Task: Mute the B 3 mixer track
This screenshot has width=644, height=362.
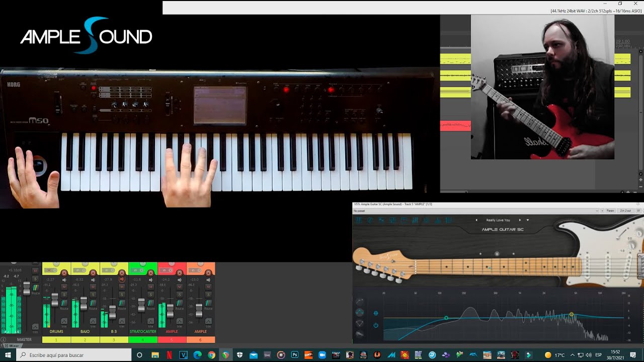Action: [x=122, y=287]
